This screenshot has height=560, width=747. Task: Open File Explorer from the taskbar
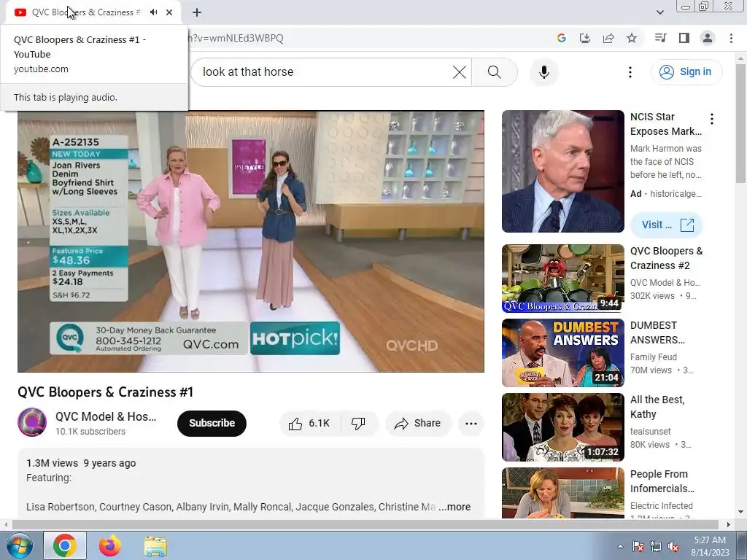155,545
